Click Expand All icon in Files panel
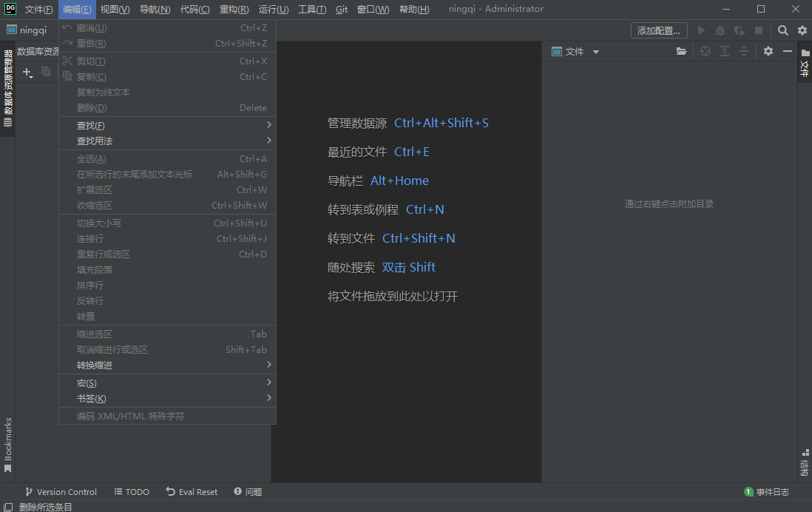 click(x=725, y=51)
